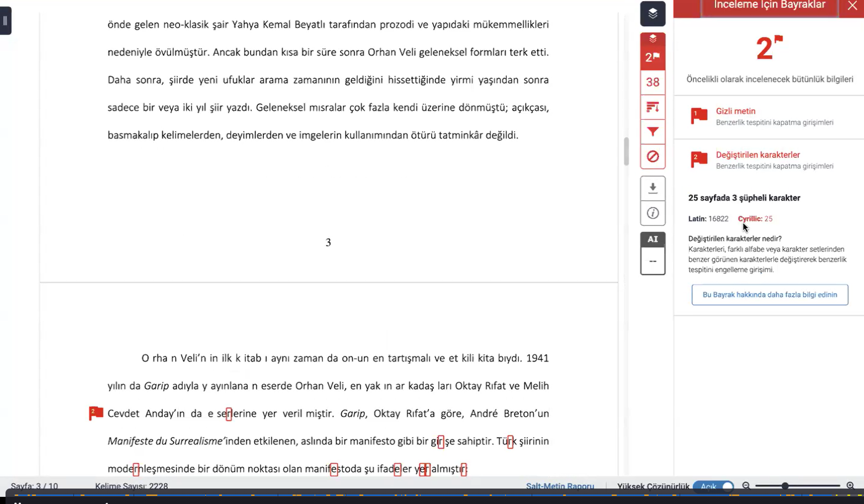Click the zoom in magnifier icon
This screenshot has height=504, width=864.
pos(850,486)
